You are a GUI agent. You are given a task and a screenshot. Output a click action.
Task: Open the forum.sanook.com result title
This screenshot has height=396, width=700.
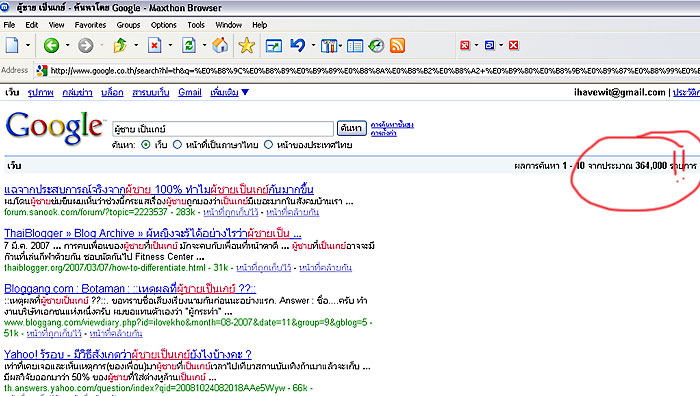158,189
